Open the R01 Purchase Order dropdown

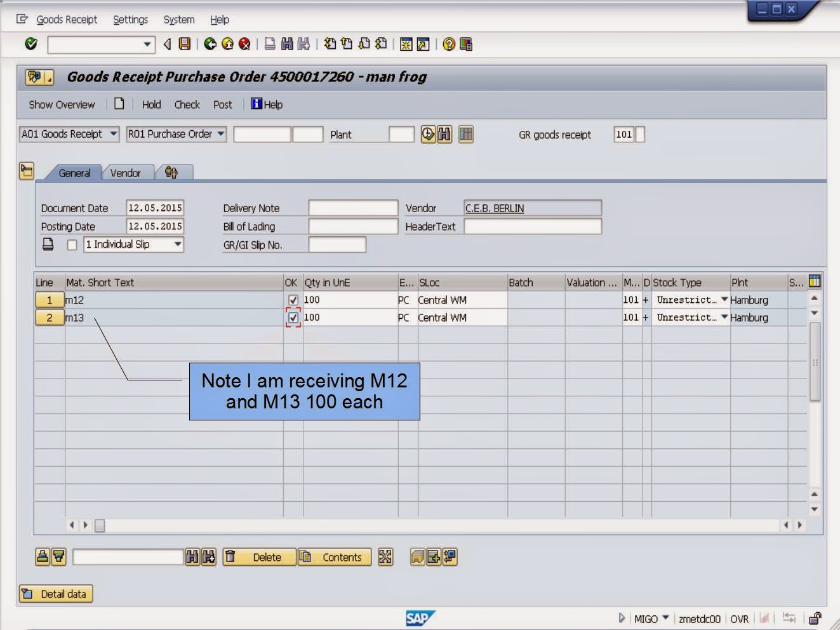coord(220,134)
